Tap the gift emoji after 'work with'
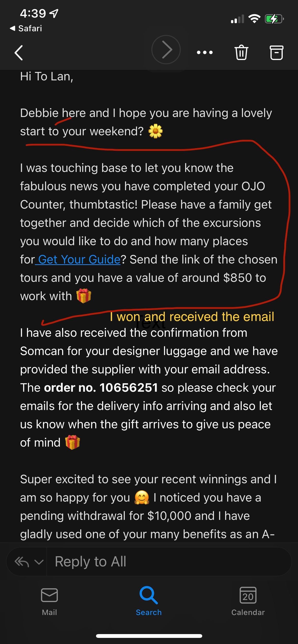Screen dimensions: 298x644 point(84,296)
